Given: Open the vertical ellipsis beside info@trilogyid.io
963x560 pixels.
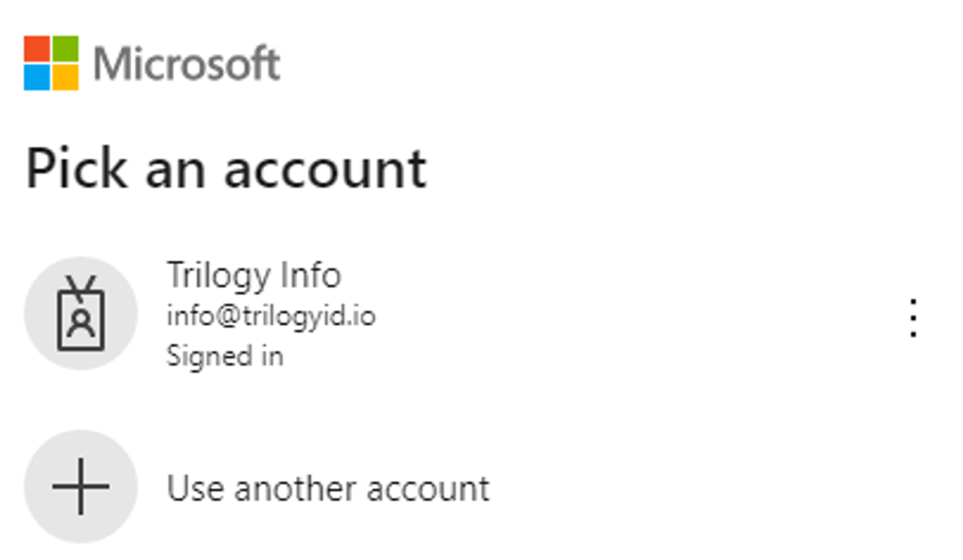Looking at the screenshot, I should click(x=913, y=318).
